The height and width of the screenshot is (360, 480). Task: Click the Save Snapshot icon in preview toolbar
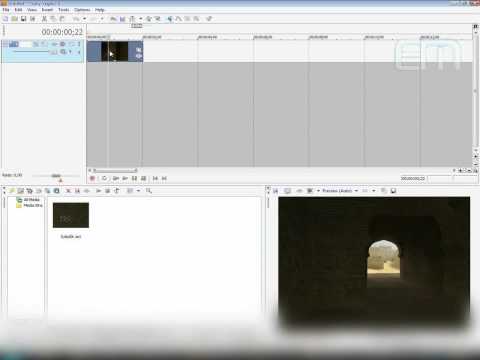(393, 191)
